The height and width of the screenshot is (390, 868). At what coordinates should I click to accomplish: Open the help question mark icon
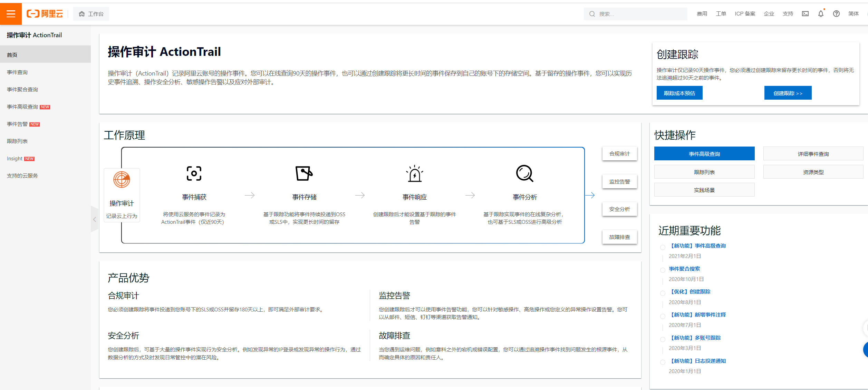[836, 14]
